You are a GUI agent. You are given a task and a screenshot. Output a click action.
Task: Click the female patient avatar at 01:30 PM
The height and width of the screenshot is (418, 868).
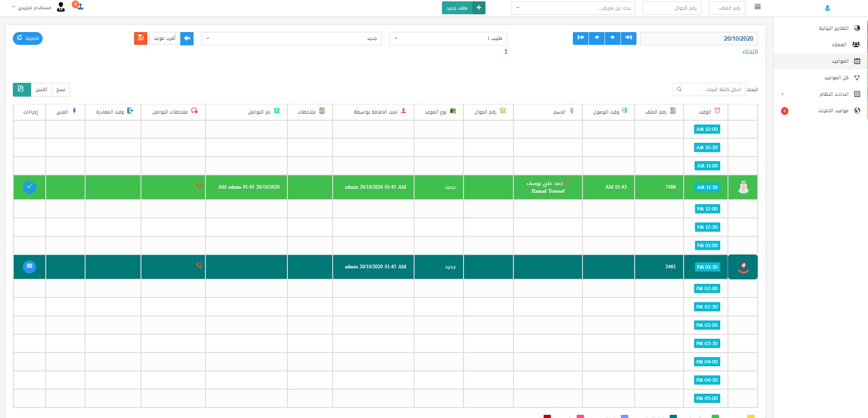pyautogui.click(x=743, y=267)
